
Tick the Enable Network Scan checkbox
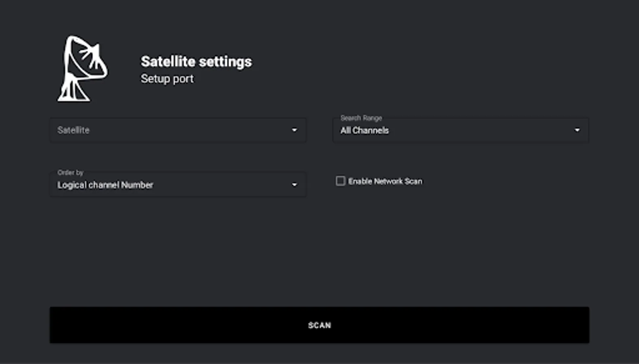click(341, 181)
